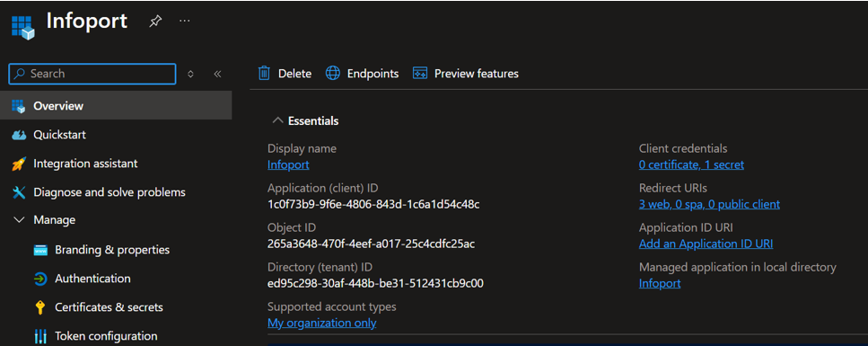
Task: Open the Overview menu item
Action: coord(116,106)
